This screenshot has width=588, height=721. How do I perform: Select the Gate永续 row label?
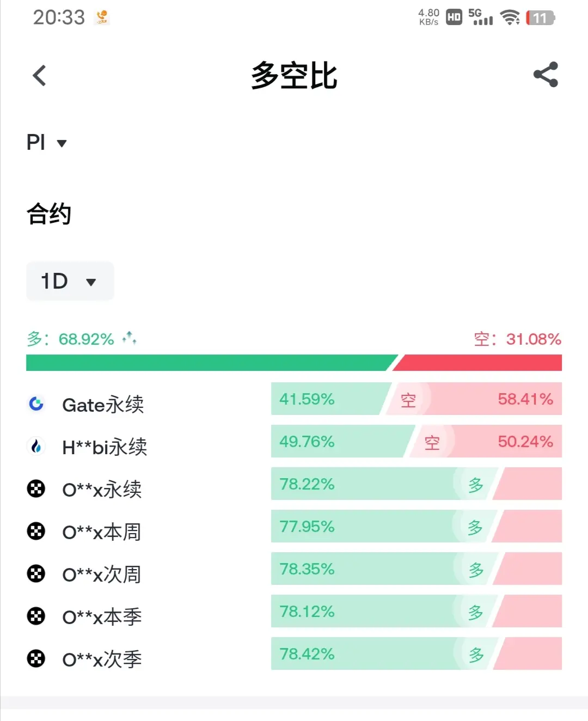pyautogui.click(x=103, y=405)
